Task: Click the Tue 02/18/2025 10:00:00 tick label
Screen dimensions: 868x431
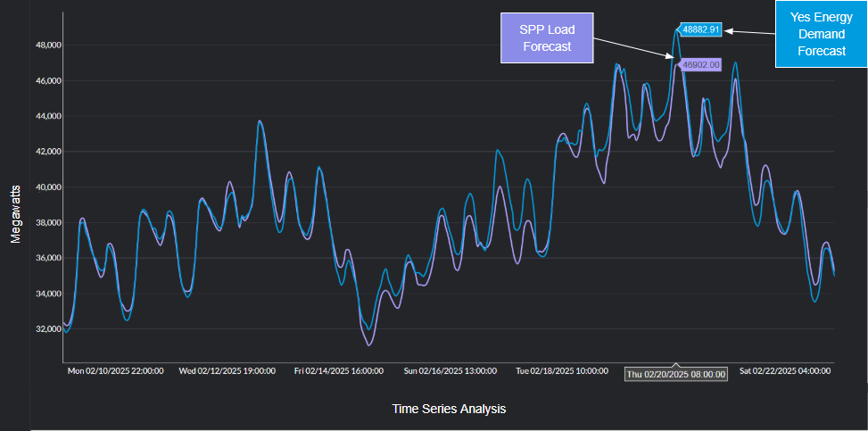Action: tap(562, 370)
